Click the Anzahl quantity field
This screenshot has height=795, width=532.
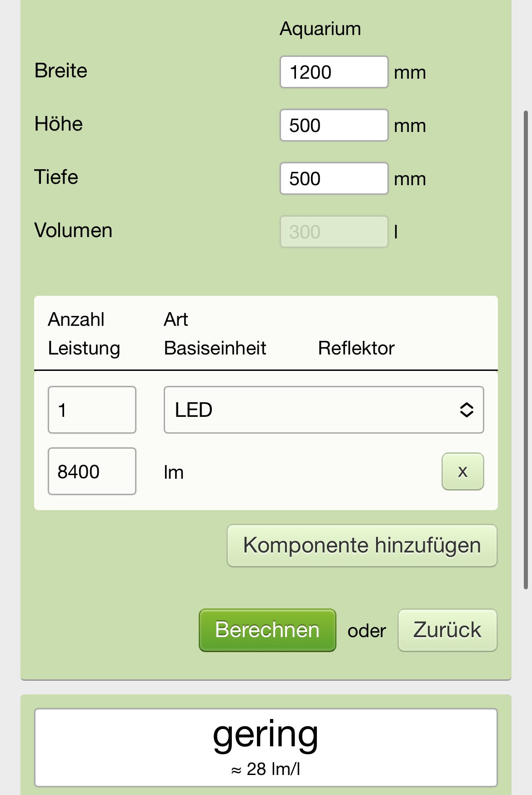click(x=92, y=410)
